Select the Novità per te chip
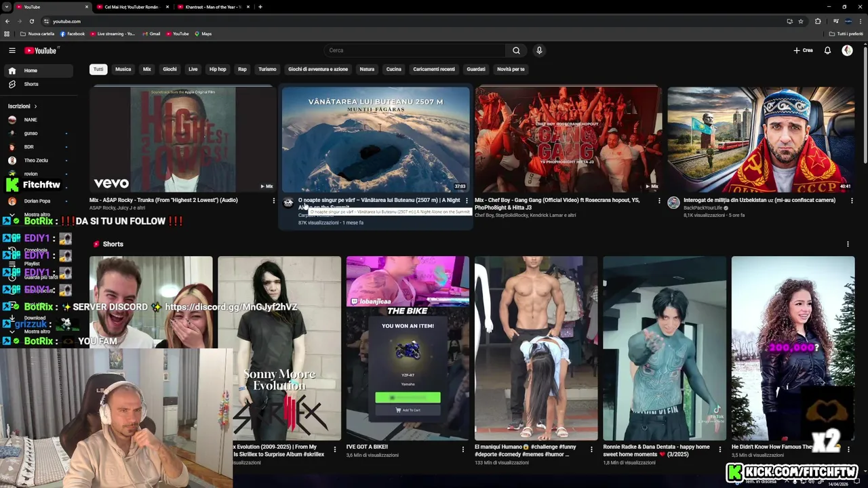The height and width of the screenshot is (488, 868). (x=511, y=69)
